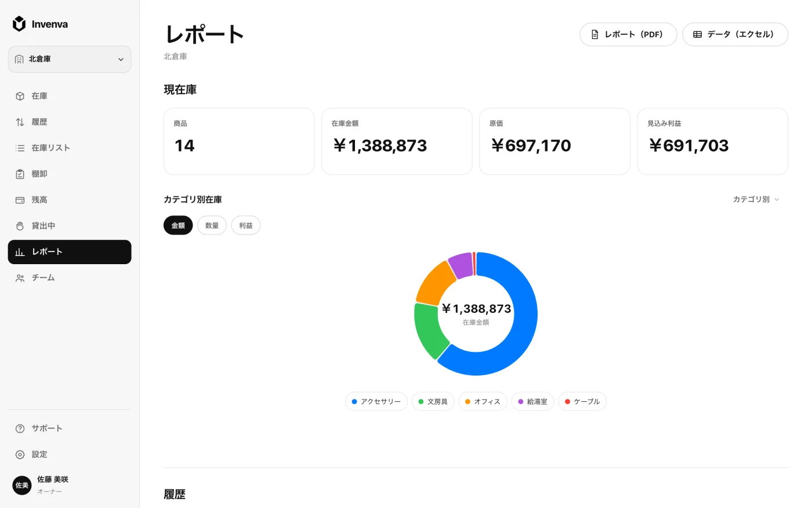This screenshot has height=508, width=812.
Task: Download データ (エクセル) export
Action: [735, 35]
